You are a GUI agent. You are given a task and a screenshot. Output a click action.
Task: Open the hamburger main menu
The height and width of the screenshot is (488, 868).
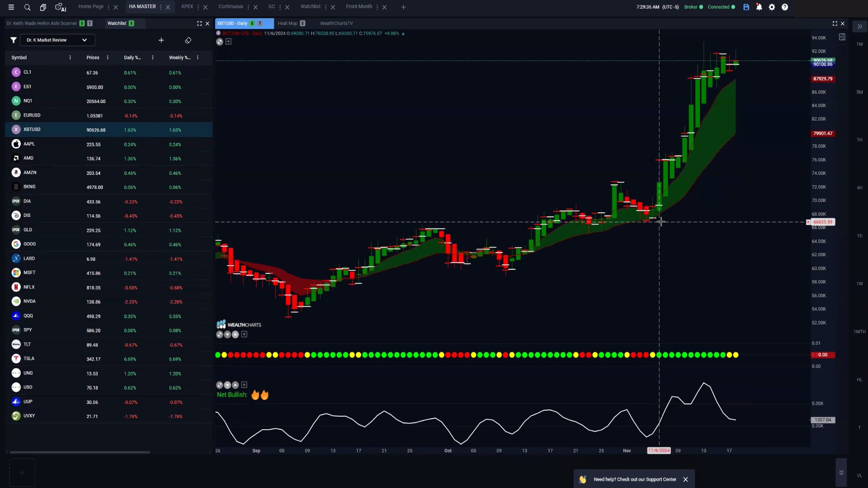coord(11,7)
